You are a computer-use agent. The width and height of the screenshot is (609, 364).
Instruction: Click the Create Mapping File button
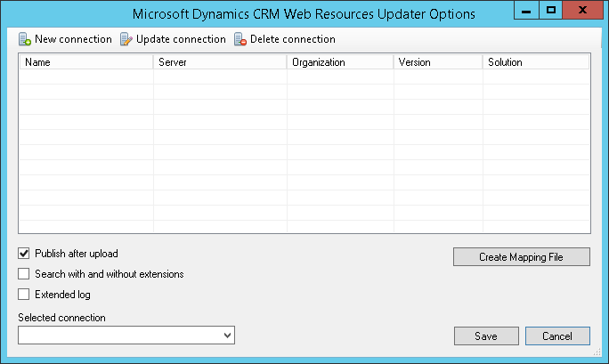tap(521, 257)
